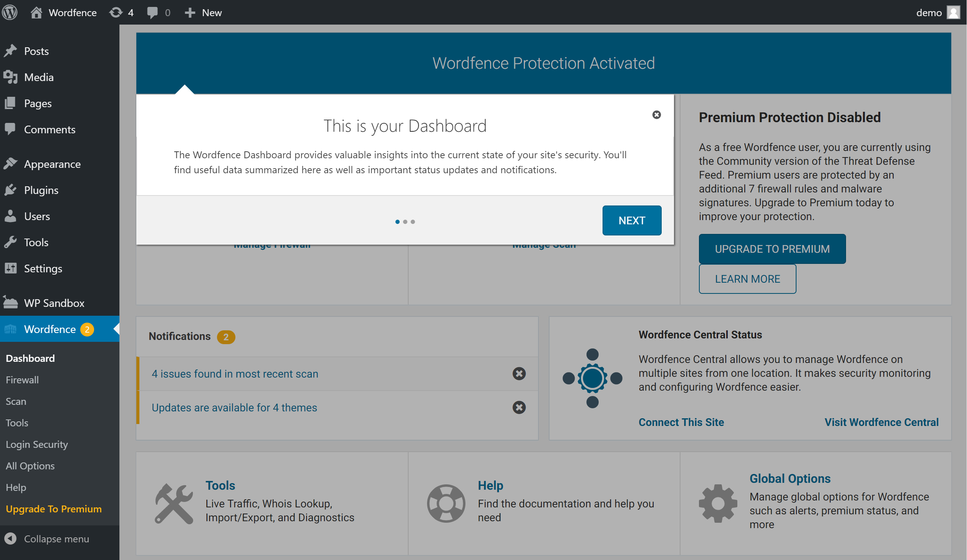Open the updates icon showing 4 updates
This screenshot has width=967, height=560.
[x=115, y=12]
